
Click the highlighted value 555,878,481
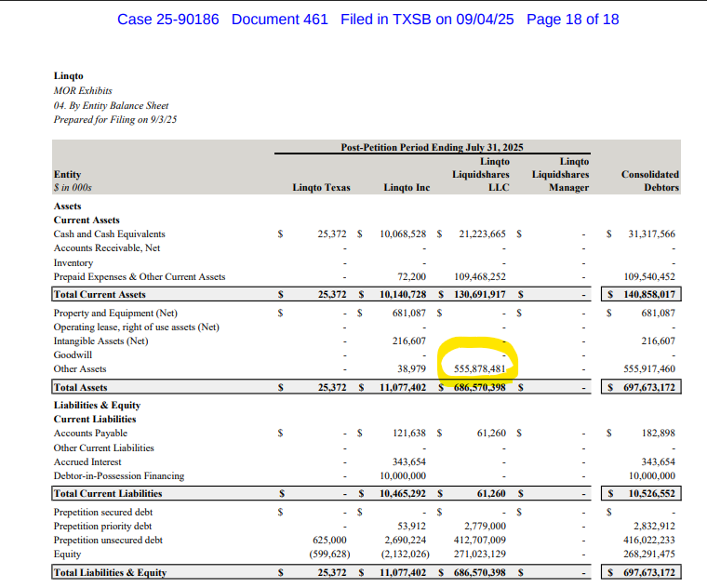(x=480, y=368)
